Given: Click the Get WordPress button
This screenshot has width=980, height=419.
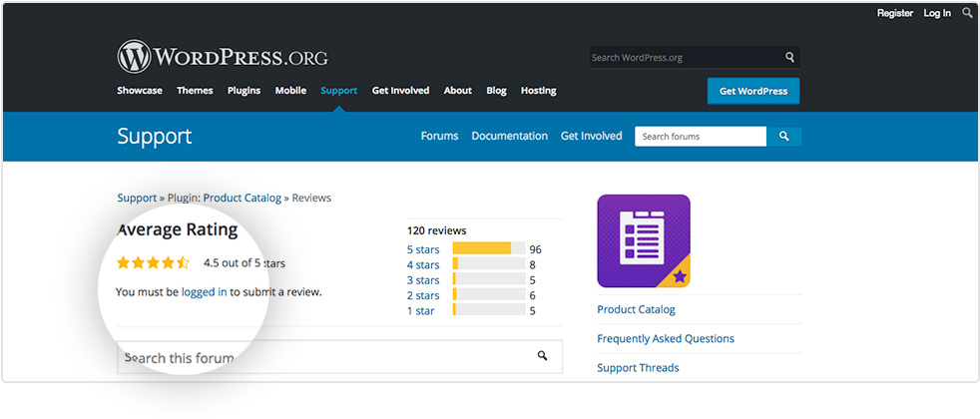Looking at the screenshot, I should (753, 91).
